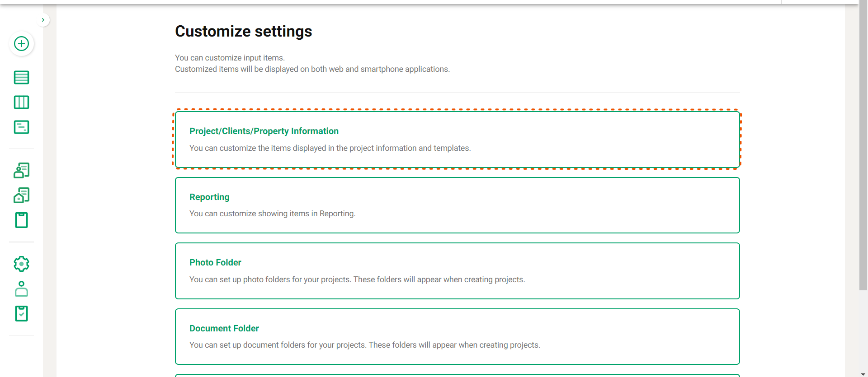Open the Photo Folder settings heading
This screenshot has width=868, height=377.
[215, 262]
